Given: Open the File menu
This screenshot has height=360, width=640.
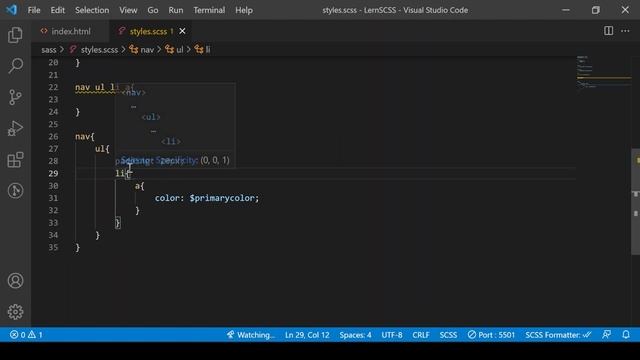Looking at the screenshot, I should tap(34, 10).
